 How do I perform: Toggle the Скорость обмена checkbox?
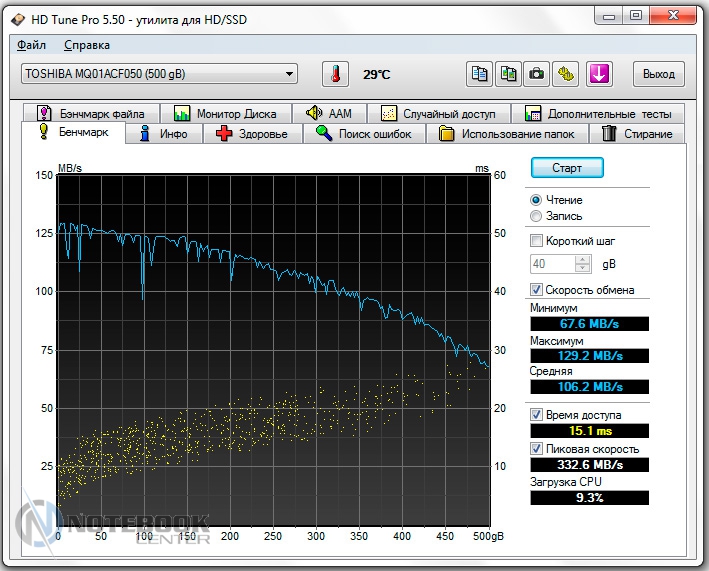coord(537,290)
